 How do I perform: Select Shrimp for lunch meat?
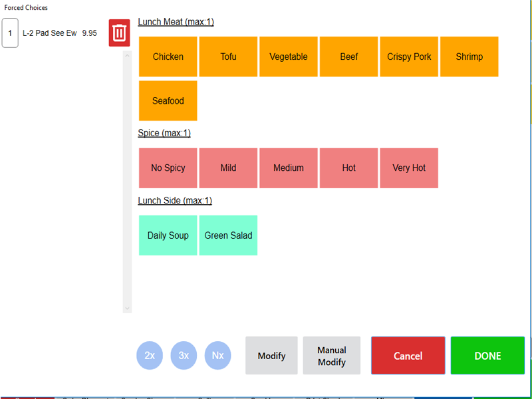click(469, 57)
